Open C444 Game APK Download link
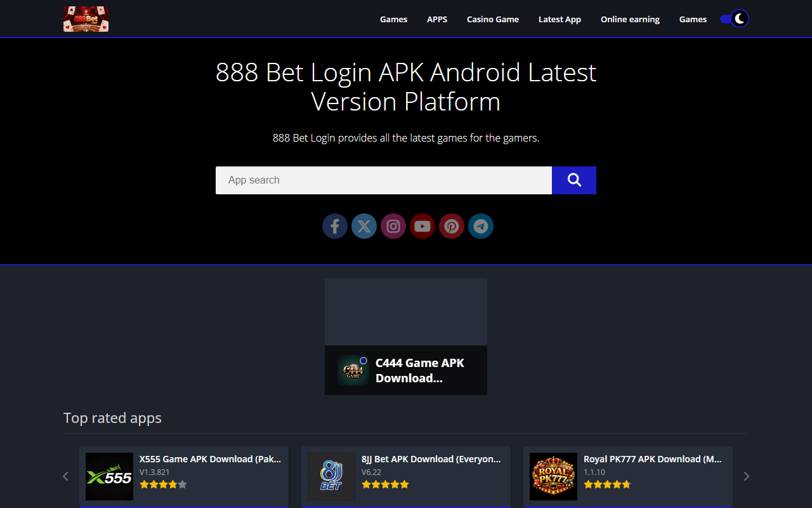 (x=420, y=371)
